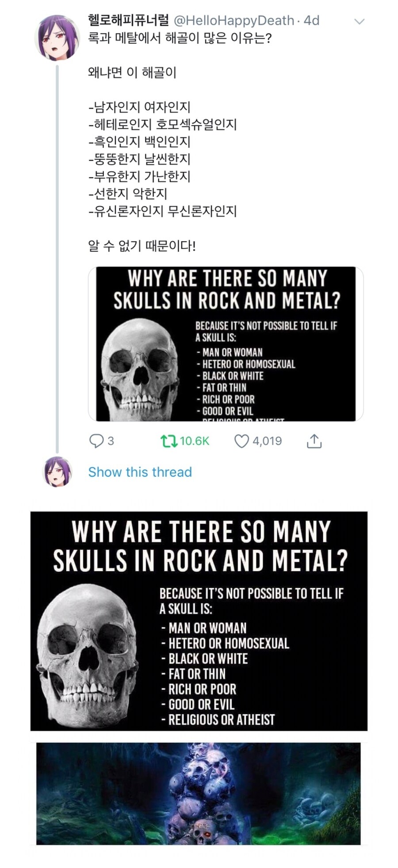Click the 4d tweet timestamp
Screen dimensions: 398x868
[311, 20]
